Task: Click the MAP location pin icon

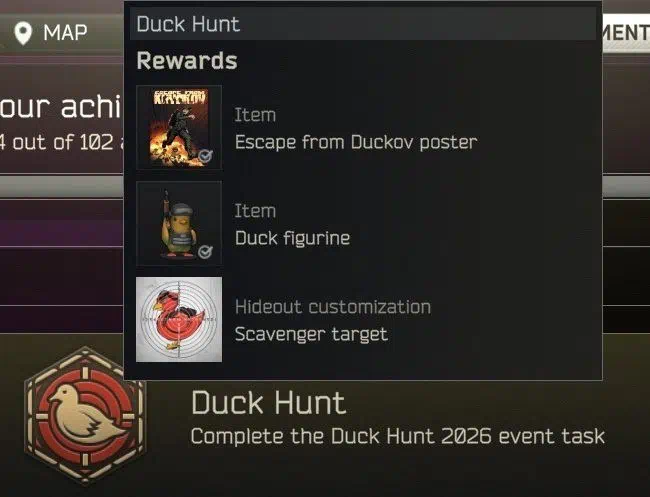Action: [23, 33]
